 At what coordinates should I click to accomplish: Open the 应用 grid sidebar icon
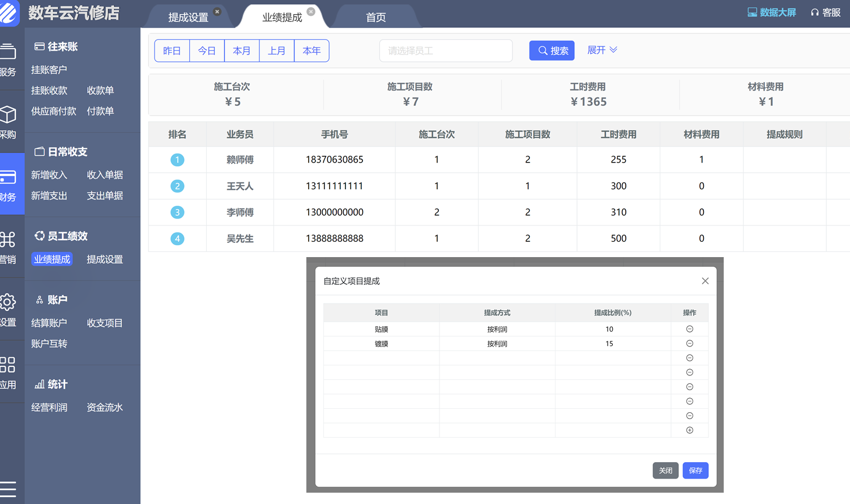[x=8, y=365]
